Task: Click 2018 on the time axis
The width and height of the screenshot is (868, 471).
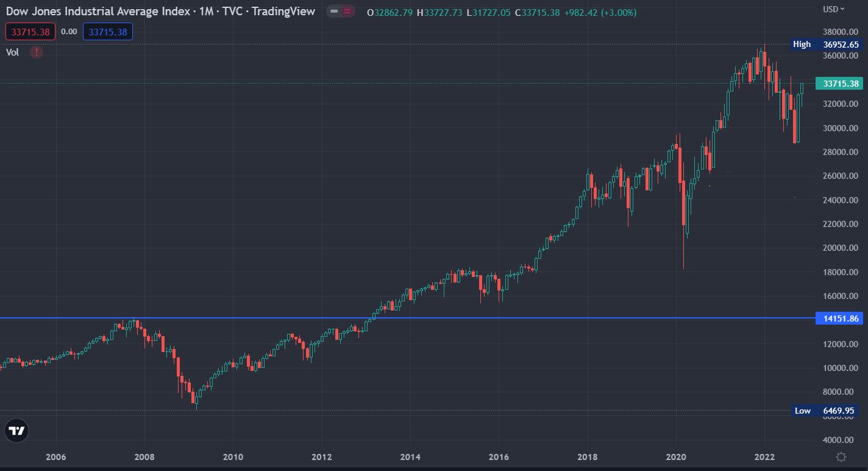Action: tap(588, 457)
